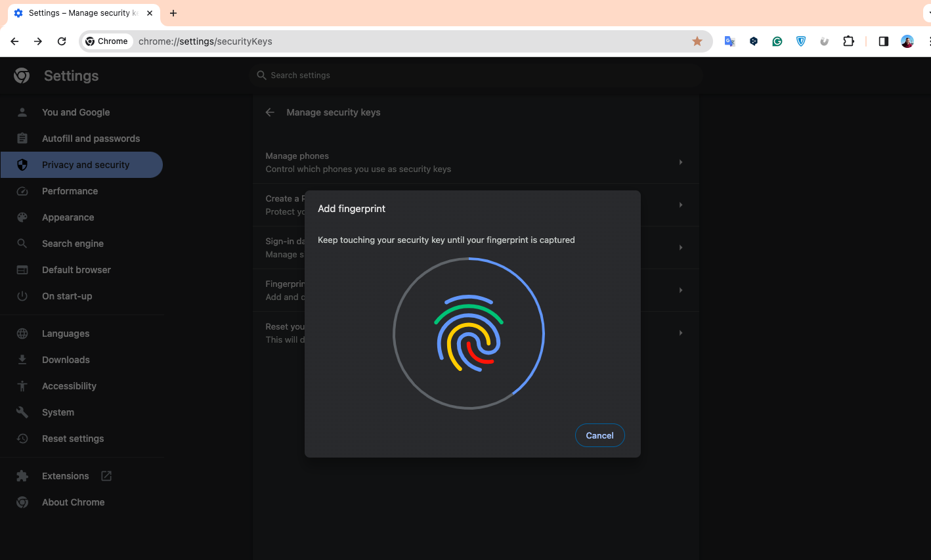Open the Appearance settings section
Image resolution: width=931 pixels, height=560 pixels.
(x=68, y=217)
